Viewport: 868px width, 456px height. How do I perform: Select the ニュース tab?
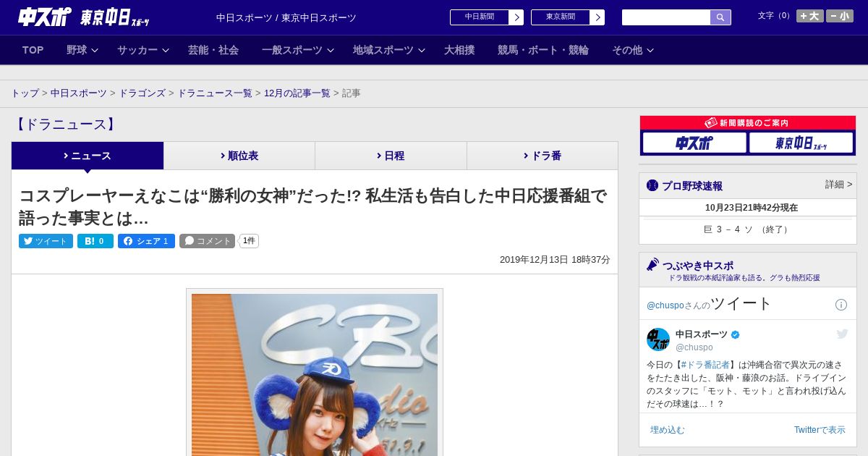(x=88, y=156)
